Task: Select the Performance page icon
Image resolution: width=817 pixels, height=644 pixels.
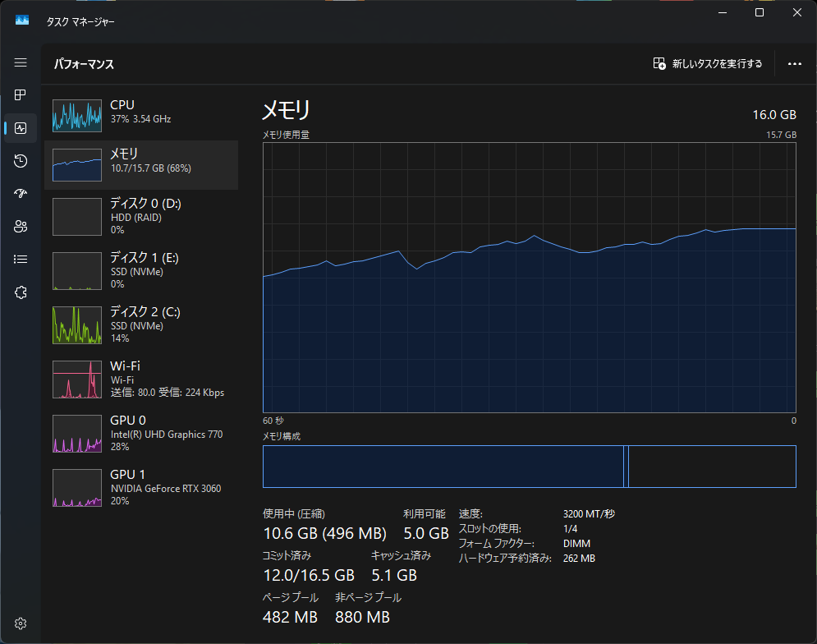Action: pyautogui.click(x=21, y=128)
